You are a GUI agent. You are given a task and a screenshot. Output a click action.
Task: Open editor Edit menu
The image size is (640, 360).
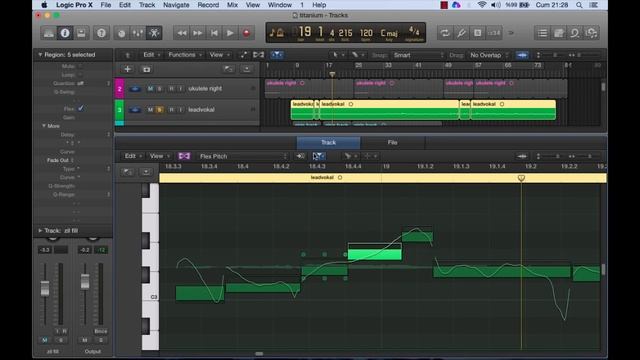133,156
